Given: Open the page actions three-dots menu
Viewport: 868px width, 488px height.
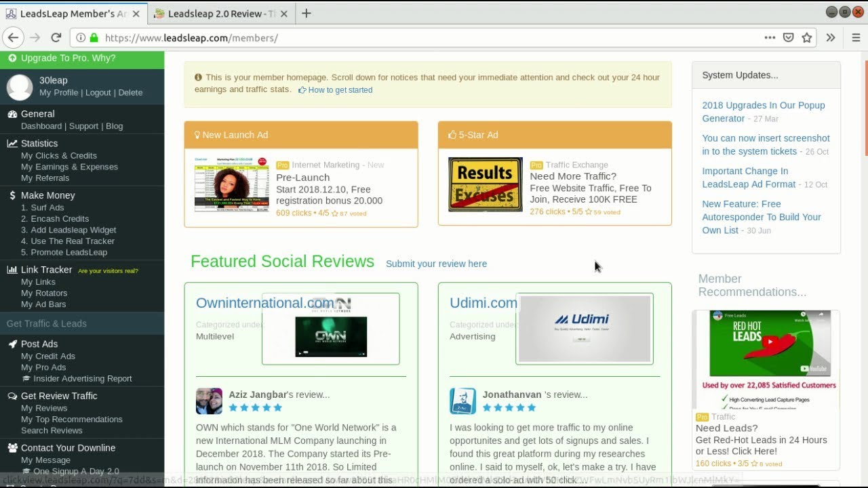Looking at the screenshot, I should point(770,38).
